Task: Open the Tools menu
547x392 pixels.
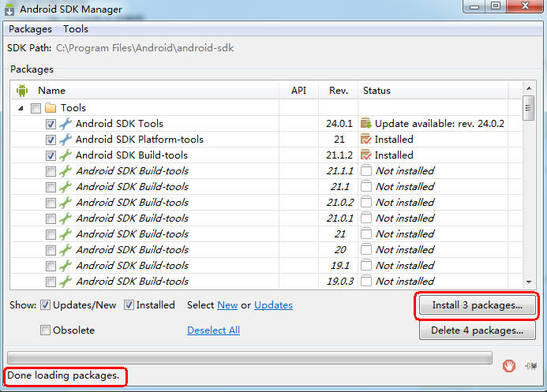Action: coord(75,29)
